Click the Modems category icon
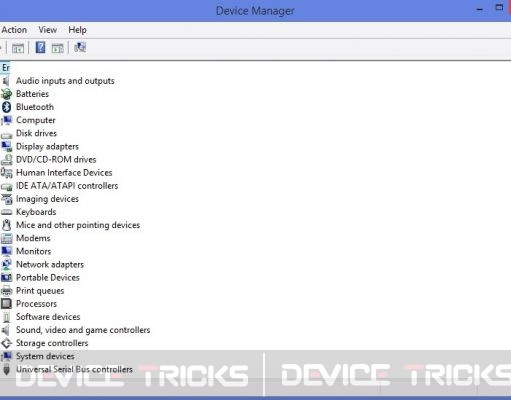Image resolution: width=511 pixels, height=400 pixels. (x=6, y=238)
